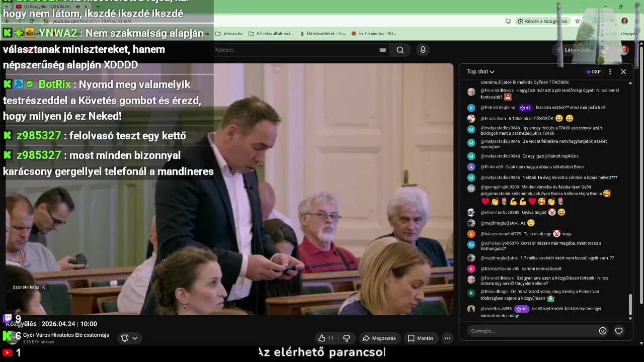Click the live chat scrollbar thumb
The image size is (644, 362).
coord(630,304)
